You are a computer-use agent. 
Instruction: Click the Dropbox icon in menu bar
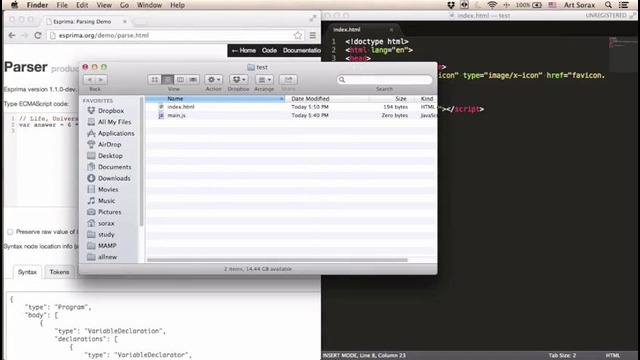451,5
